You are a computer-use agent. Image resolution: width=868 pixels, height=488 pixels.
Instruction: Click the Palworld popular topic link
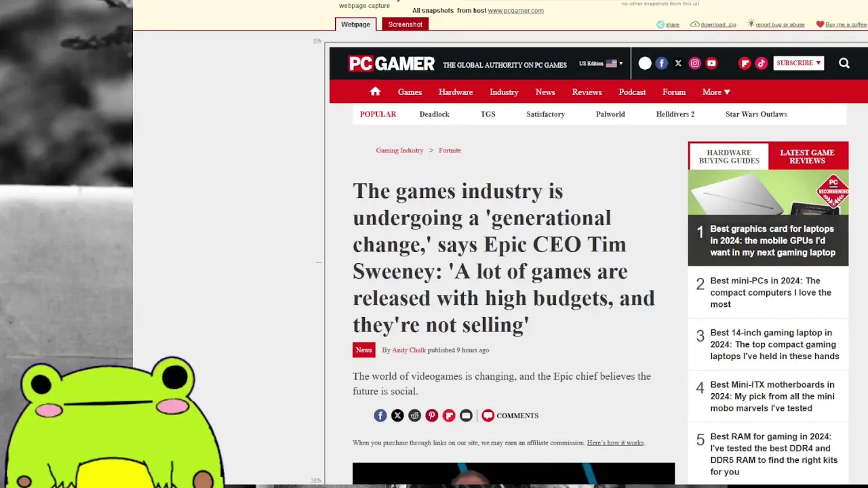610,114
